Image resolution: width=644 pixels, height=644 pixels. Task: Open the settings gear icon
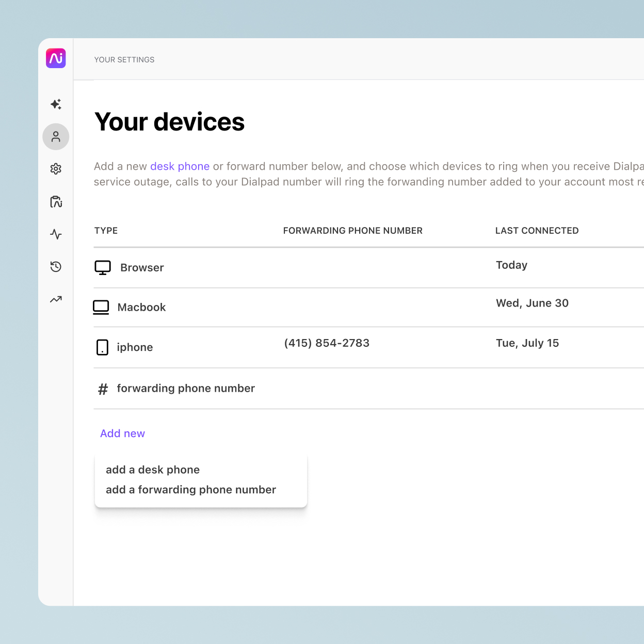pos(56,169)
